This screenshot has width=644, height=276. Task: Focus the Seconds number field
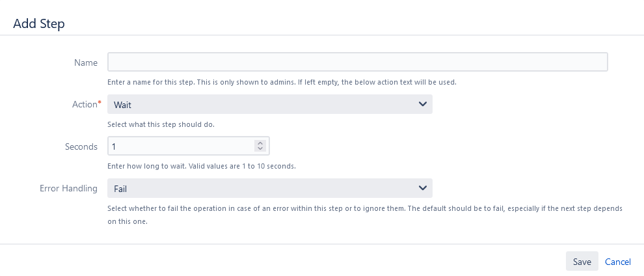coord(182,146)
